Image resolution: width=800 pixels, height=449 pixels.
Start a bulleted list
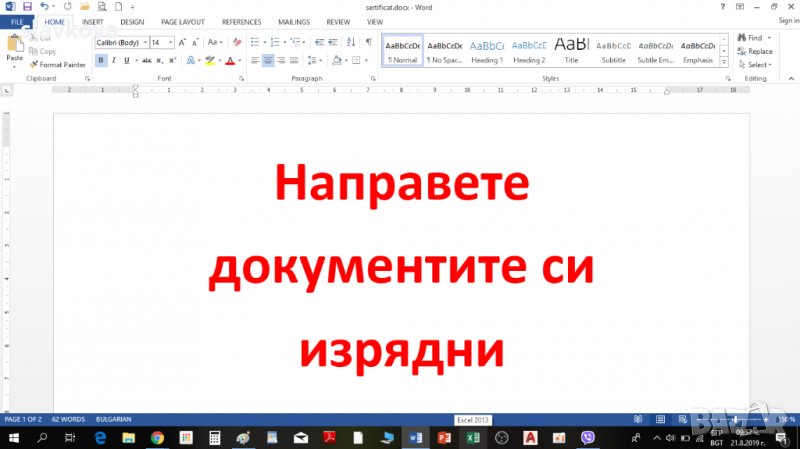(254, 42)
